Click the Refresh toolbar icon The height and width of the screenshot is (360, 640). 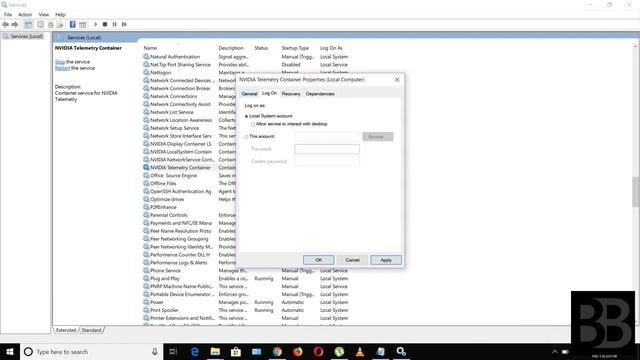click(x=51, y=24)
